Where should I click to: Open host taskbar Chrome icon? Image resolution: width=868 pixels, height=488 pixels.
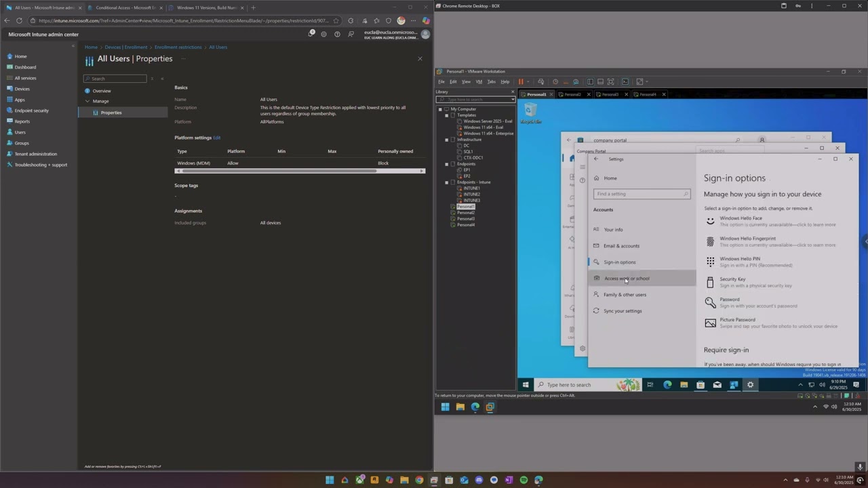[419, 480]
